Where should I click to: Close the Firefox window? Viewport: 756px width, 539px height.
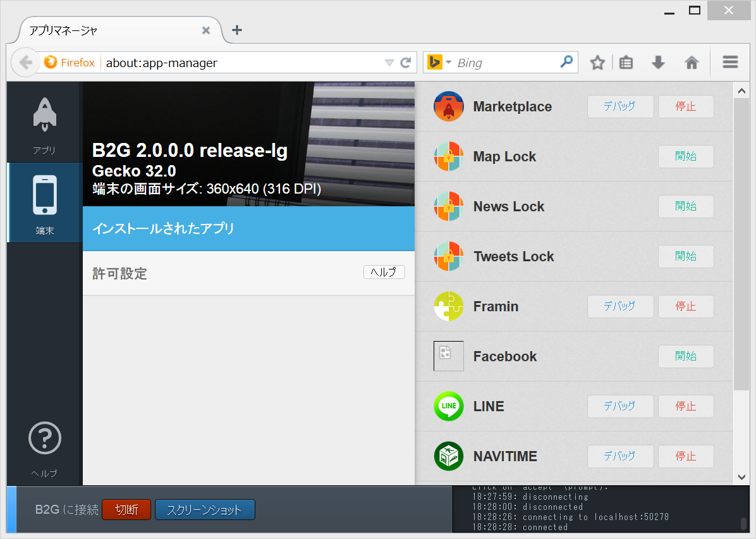tap(729, 10)
